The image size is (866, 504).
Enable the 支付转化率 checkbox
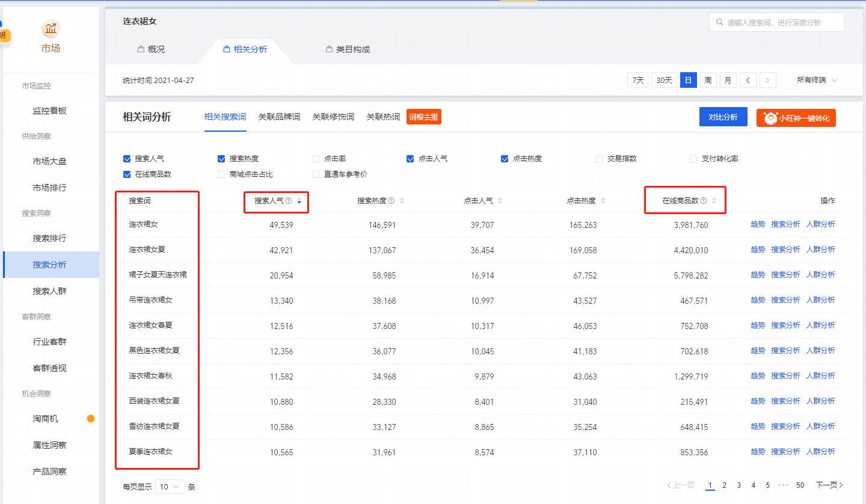(x=693, y=159)
